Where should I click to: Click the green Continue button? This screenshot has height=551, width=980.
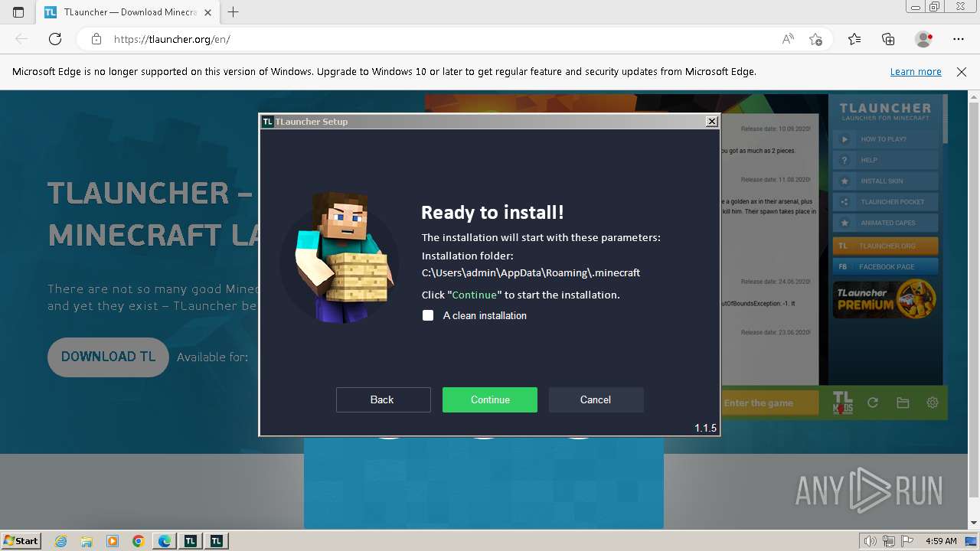coord(490,399)
